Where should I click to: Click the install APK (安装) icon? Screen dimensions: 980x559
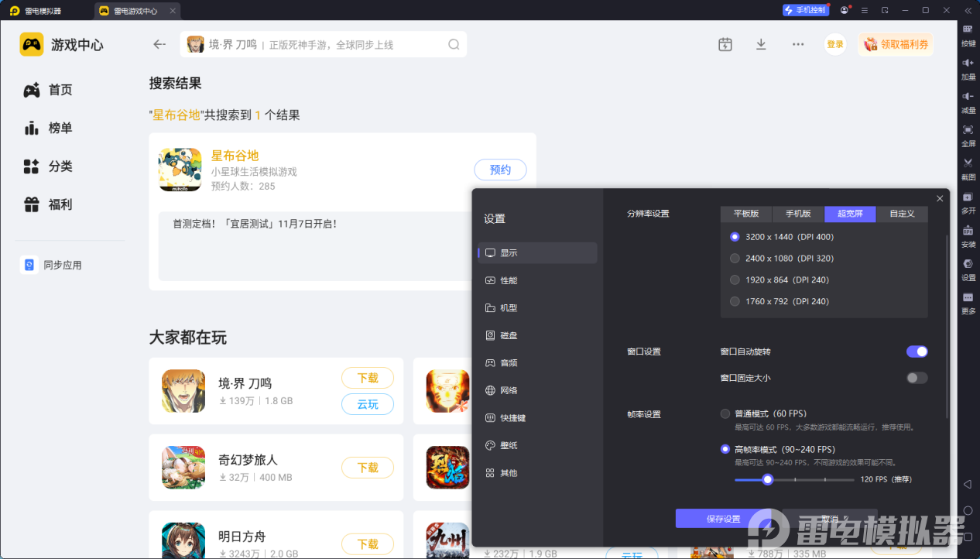[x=968, y=231]
